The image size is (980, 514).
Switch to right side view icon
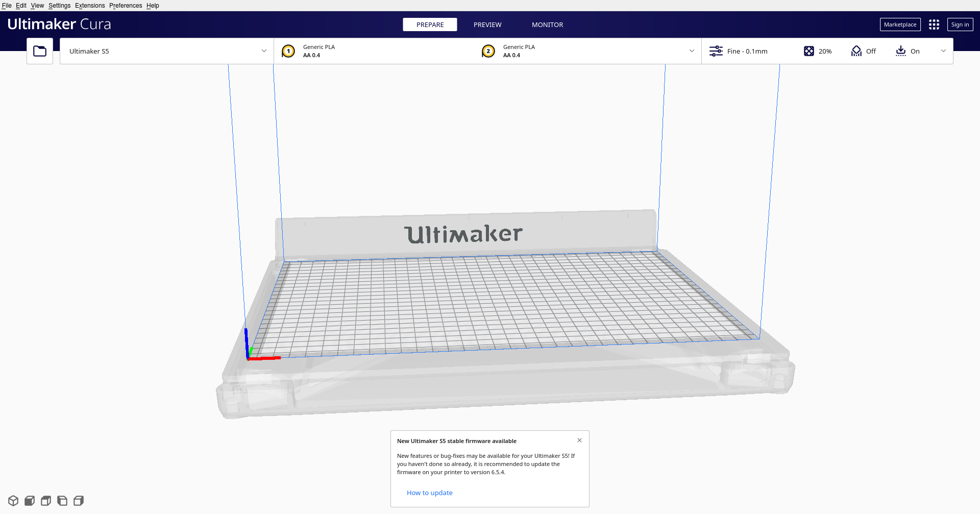click(79, 501)
